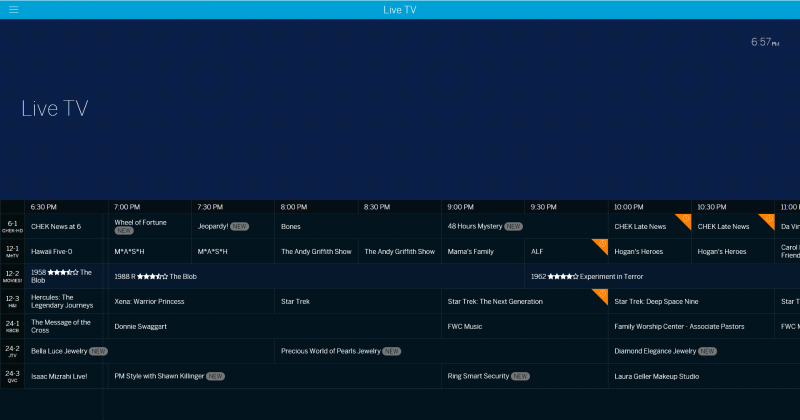Open The Message of the Cross
Viewport: 800px width, 420px height.
(x=66, y=327)
